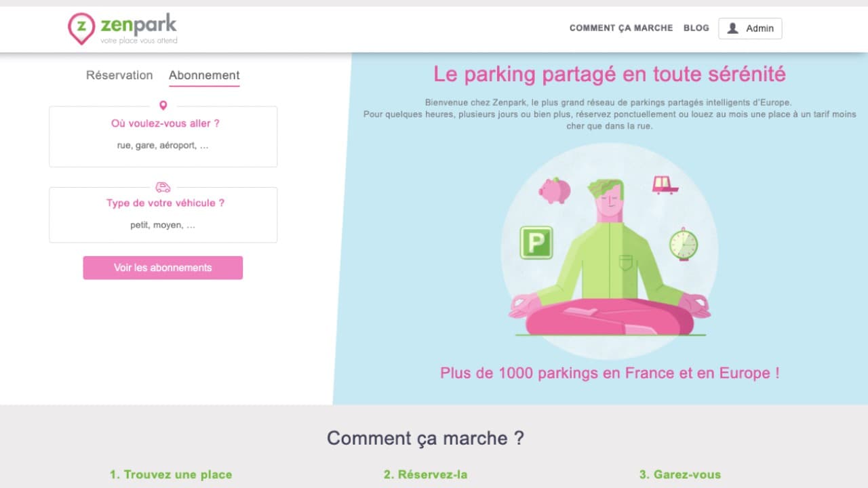
Task: Click the '2. Réservez-la' step
Action: pyautogui.click(x=425, y=474)
